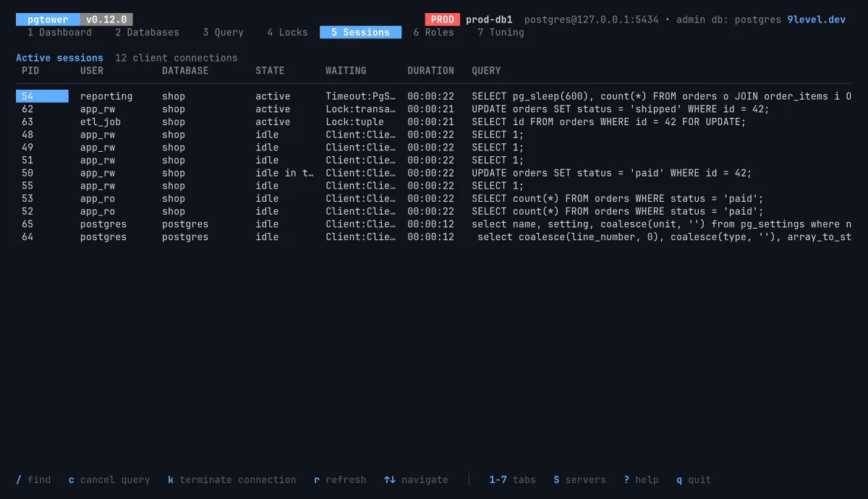This screenshot has height=499, width=868.
Task: Click the DURATION column header
Action: tap(430, 71)
